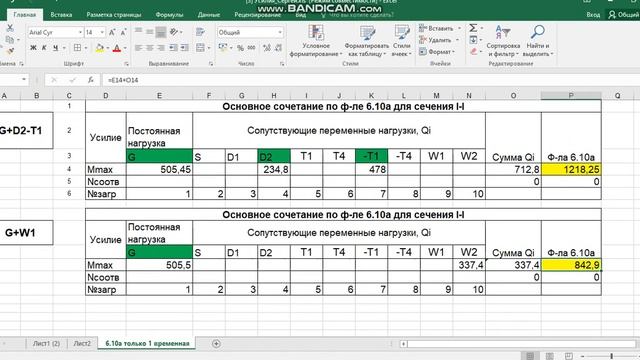Click the Format Painter brush icon
Viewport: 640px width, 360px height.
10,51
